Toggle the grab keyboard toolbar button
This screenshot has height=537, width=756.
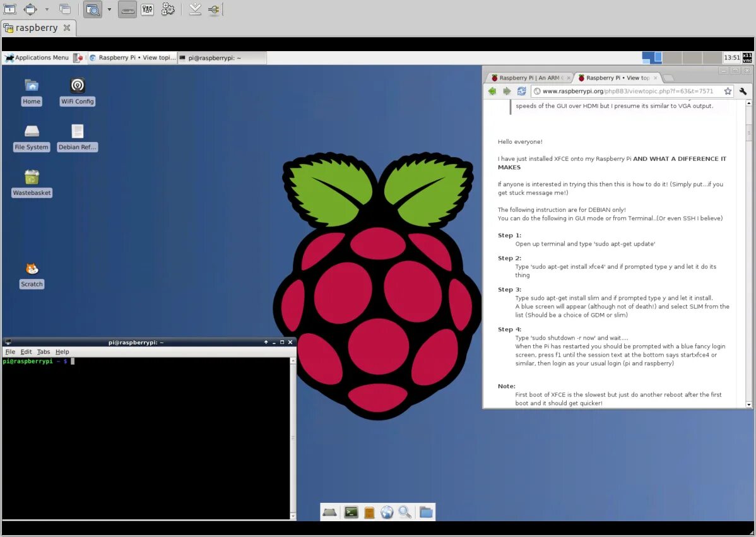click(127, 9)
